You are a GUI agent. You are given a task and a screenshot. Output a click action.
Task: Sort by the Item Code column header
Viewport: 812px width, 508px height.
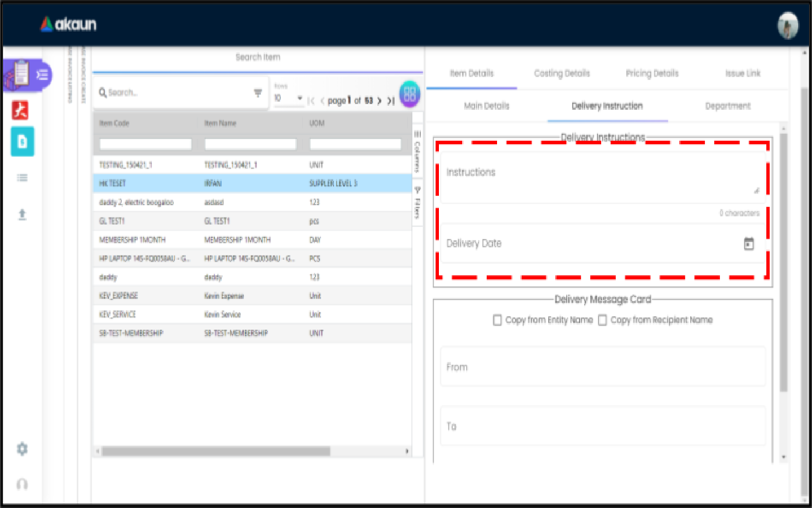pos(114,123)
